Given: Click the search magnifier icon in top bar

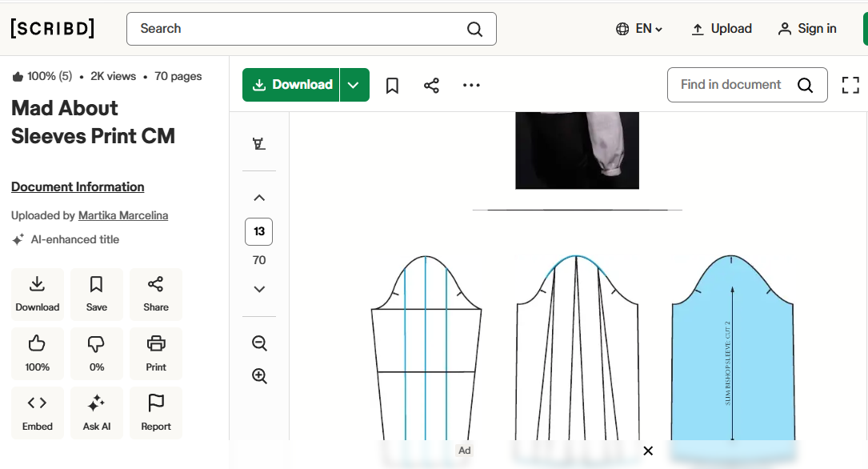Looking at the screenshot, I should 474,29.
